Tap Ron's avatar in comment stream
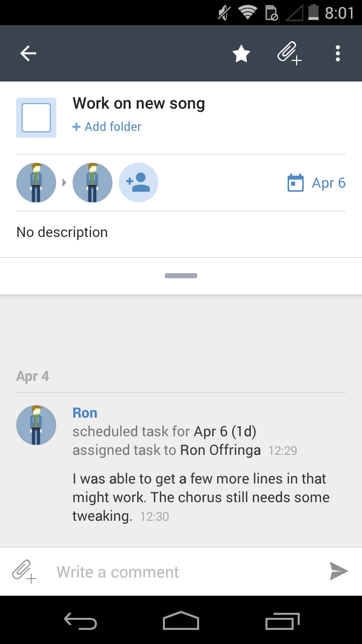This screenshot has height=644, width=362. point(36,425)
